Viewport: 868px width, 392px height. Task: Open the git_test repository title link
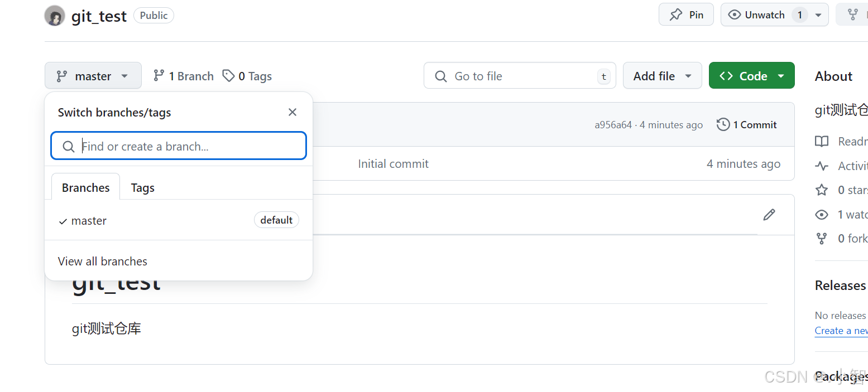click(x=99, y=16)
